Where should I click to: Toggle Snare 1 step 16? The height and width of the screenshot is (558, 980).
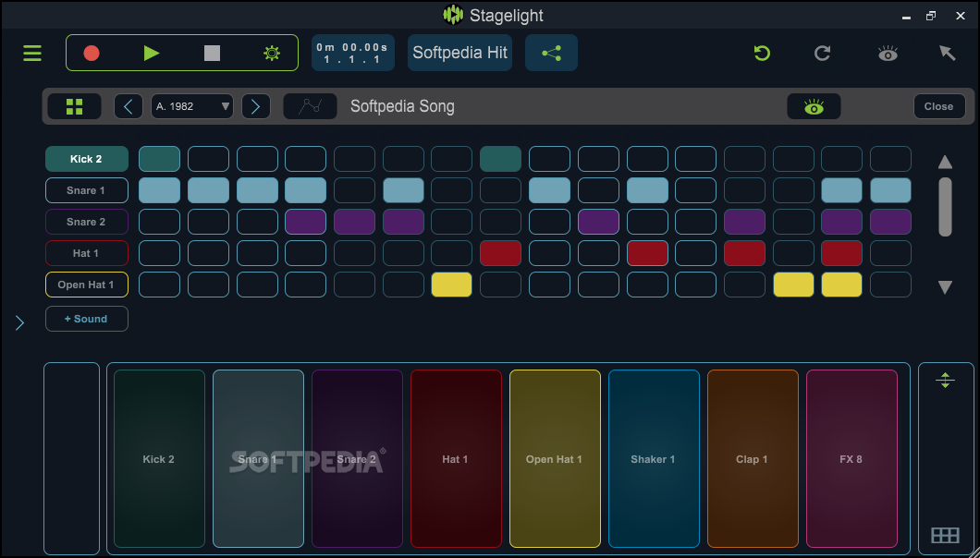[x=890, y=190]
